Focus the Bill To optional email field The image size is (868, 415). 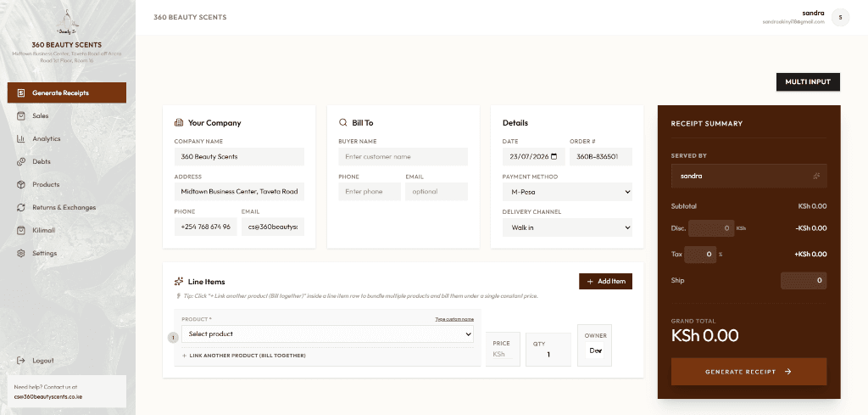click(437, 192)
